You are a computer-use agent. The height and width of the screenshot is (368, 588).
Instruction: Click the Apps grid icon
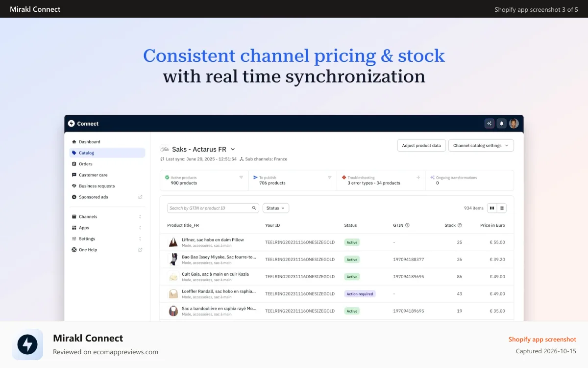tap(74, 228)
